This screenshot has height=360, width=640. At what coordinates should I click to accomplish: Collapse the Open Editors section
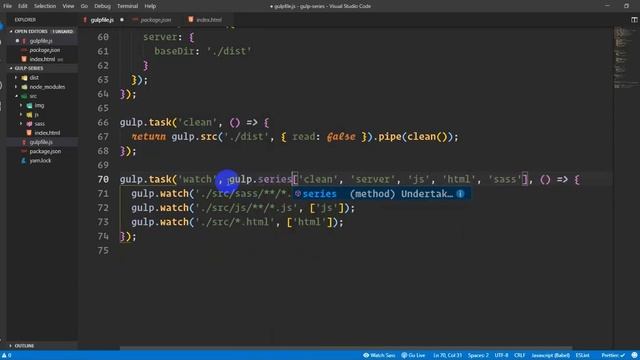(41, 31)
